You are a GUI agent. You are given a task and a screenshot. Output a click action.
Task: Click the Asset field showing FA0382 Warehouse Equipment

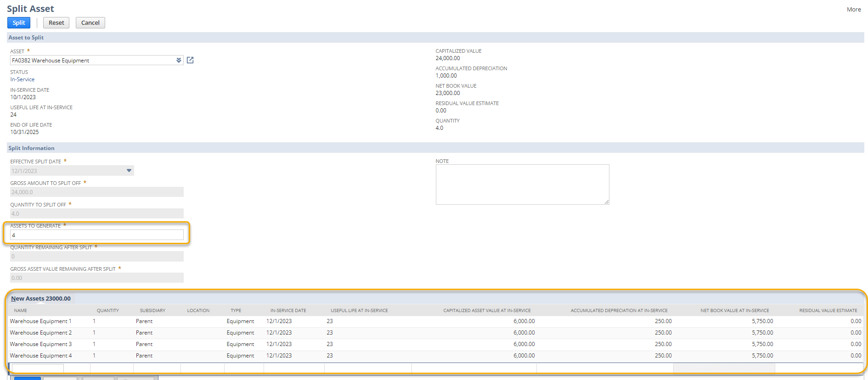coord(92,60)
